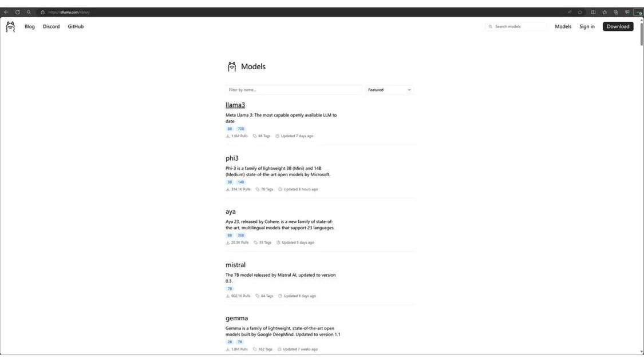Open the split screen browser icon
The image size is (644, 362).
point(593,13)
